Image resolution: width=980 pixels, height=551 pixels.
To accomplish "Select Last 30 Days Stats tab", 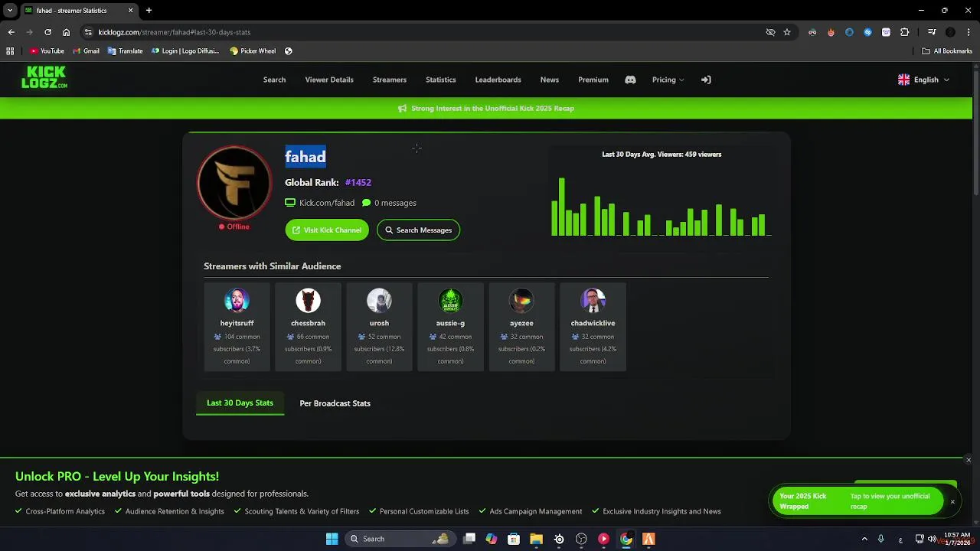I will [x=240, y=403].
